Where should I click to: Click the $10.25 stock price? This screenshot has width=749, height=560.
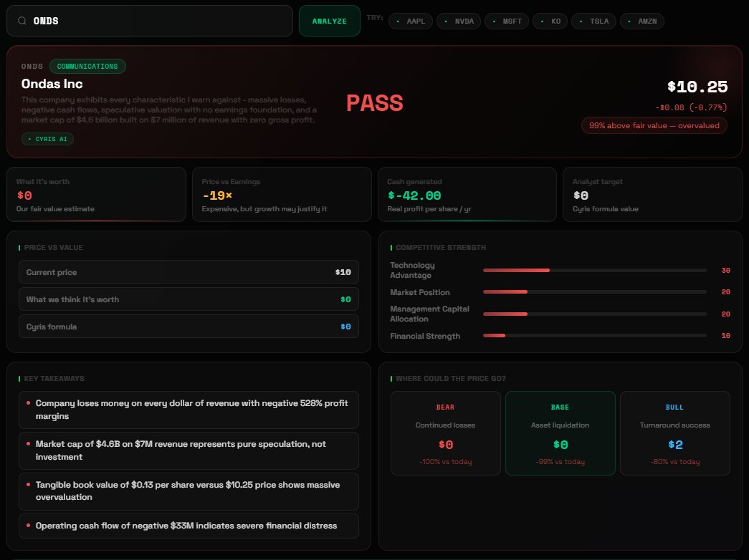coord(697,87)
